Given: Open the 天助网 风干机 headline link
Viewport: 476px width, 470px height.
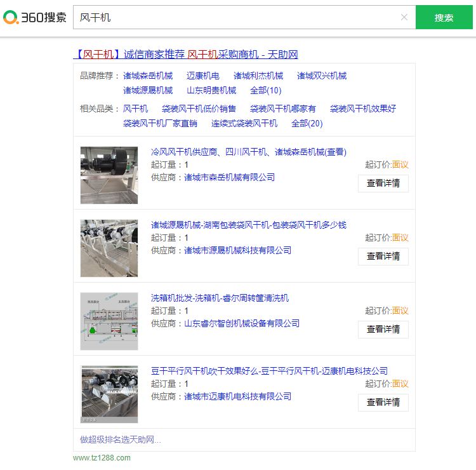Looking at the screenshot, I should tap(185, 55).
